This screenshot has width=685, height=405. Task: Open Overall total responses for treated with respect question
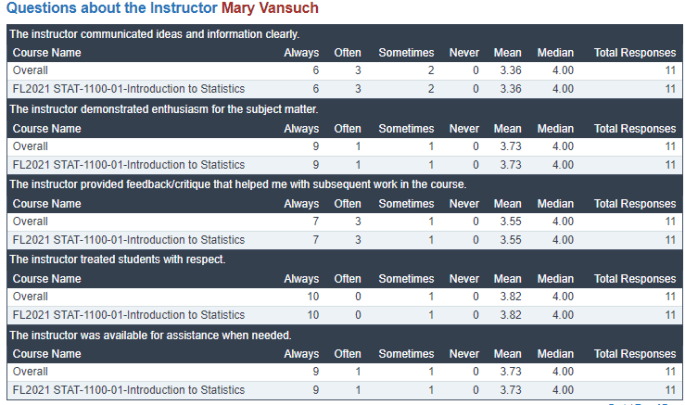pyautogui.click(x=670, y=297)
